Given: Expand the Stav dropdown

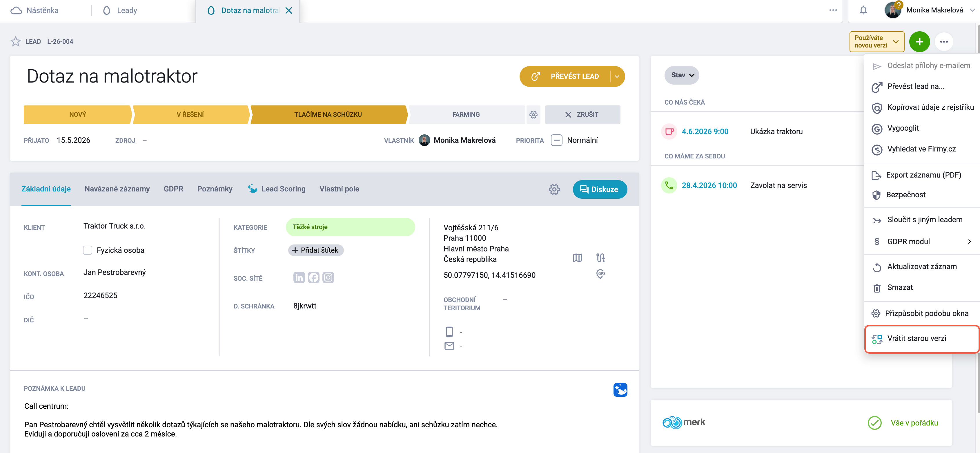Looking at the screenshot, I should click(x=681, y=75).
